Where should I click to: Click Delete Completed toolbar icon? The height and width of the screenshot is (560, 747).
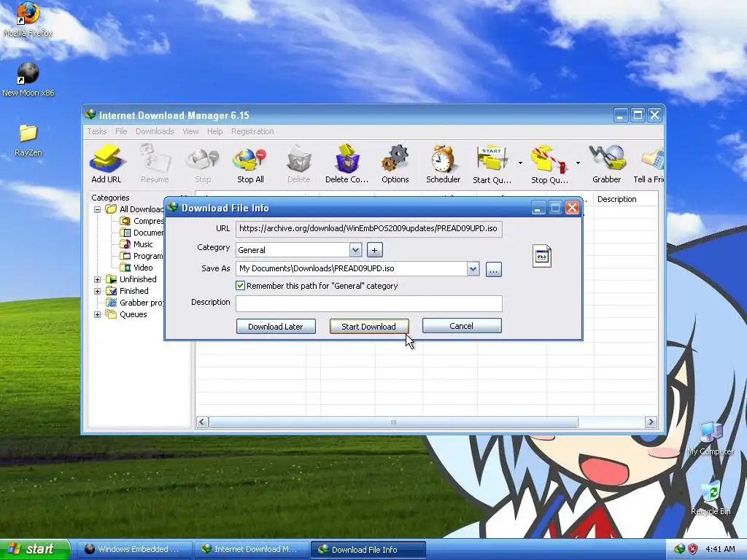click(x=347, y=164)
